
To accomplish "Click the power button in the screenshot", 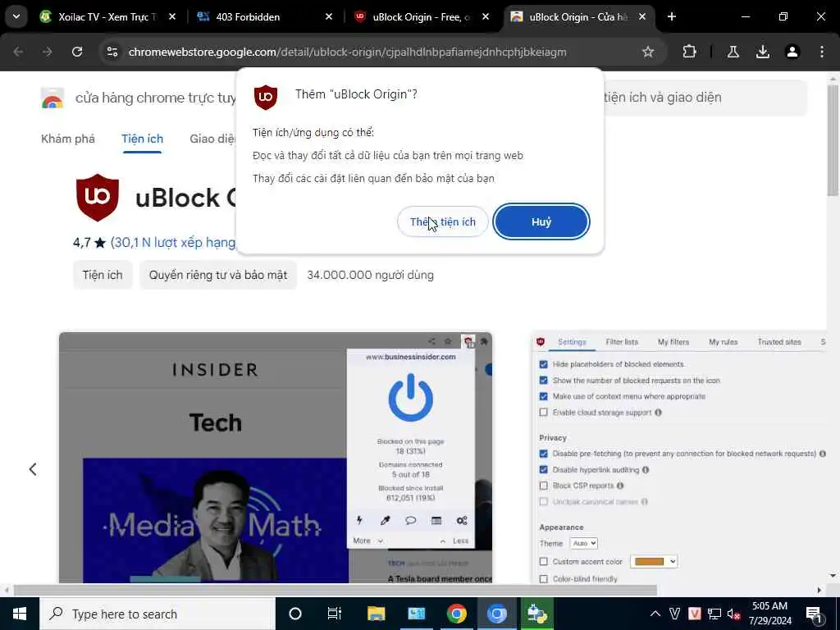I will click(x=410, y=398).
